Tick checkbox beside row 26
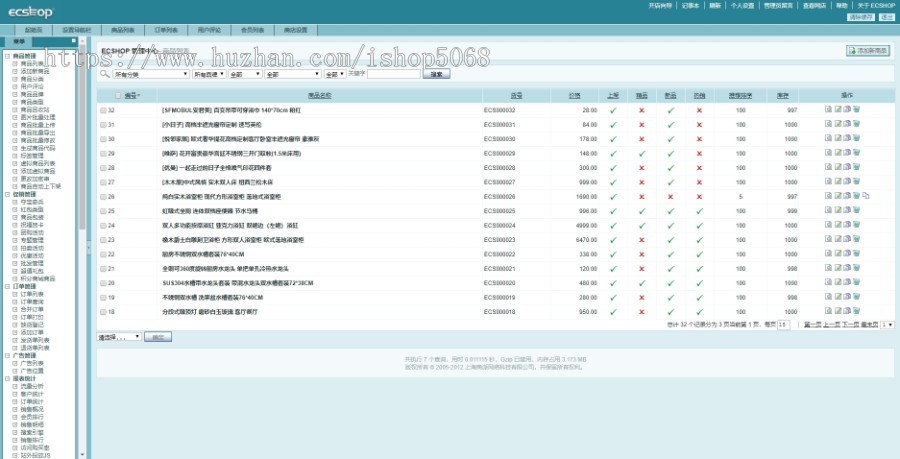Image resolution: width=900 pixels, height=459 pixels. coord(103,196)
